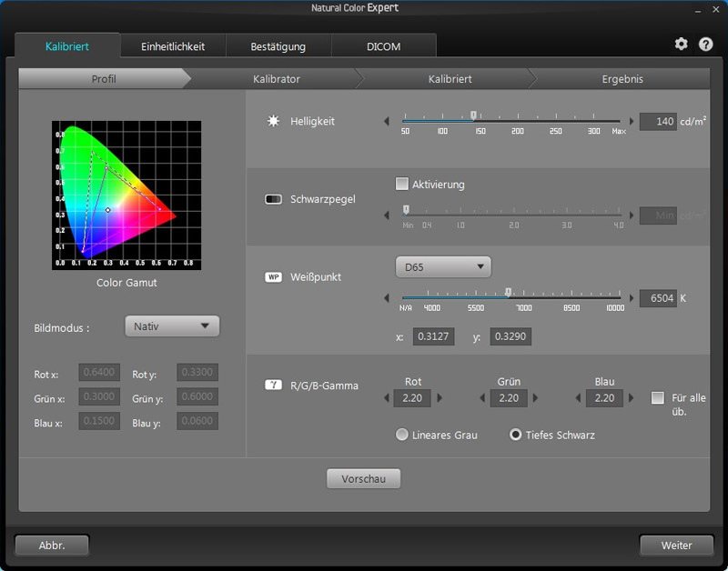
Task: Increase Grün gamma value
Action: tap(535, 398)
